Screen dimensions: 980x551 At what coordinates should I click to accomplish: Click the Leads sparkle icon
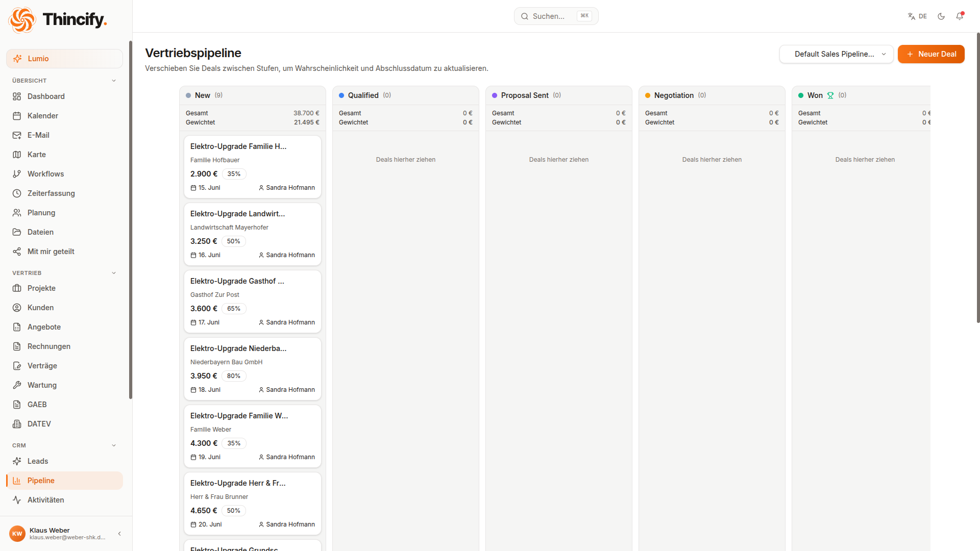(x=17, y=461)
